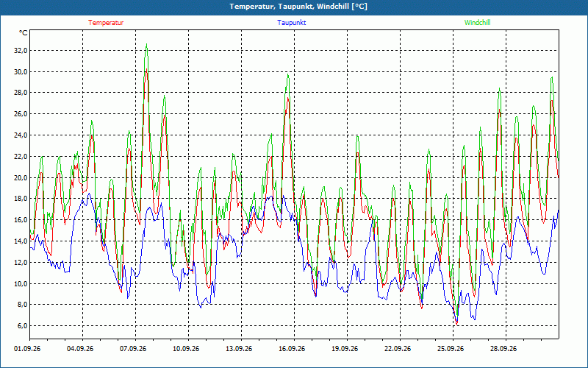Image resolution: width=588 pixels, height=368 pixels.
Task: Click the 12,0 y-axis value
Action: click(x=21, y=262)
